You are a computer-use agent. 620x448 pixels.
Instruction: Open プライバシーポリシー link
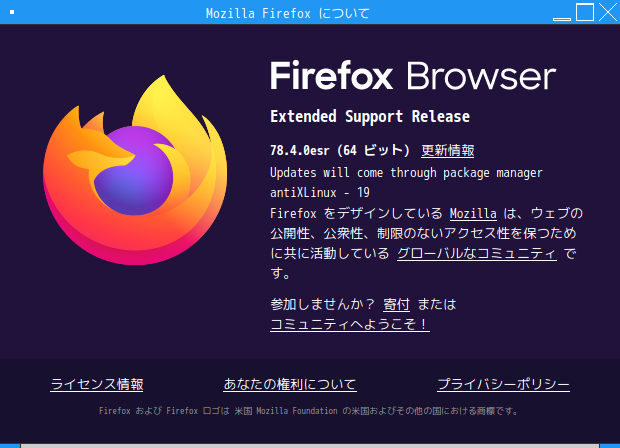point(503,384)
